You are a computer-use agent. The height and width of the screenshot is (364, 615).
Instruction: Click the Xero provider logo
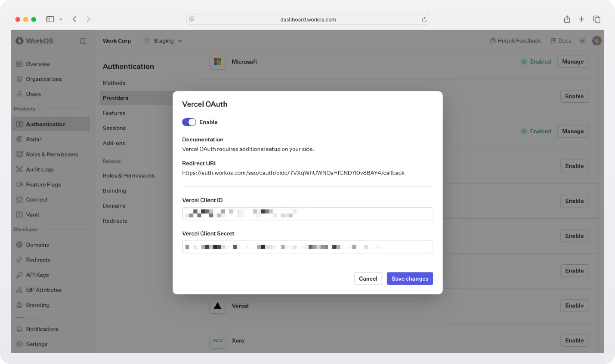tap(217, 340)
